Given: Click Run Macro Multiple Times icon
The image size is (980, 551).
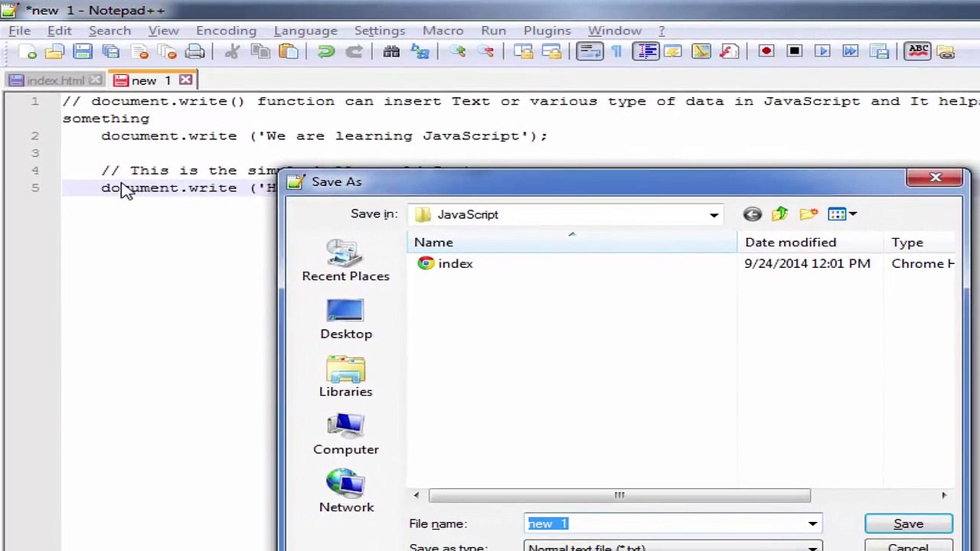Looking at the screenshot, I should 851,51.
